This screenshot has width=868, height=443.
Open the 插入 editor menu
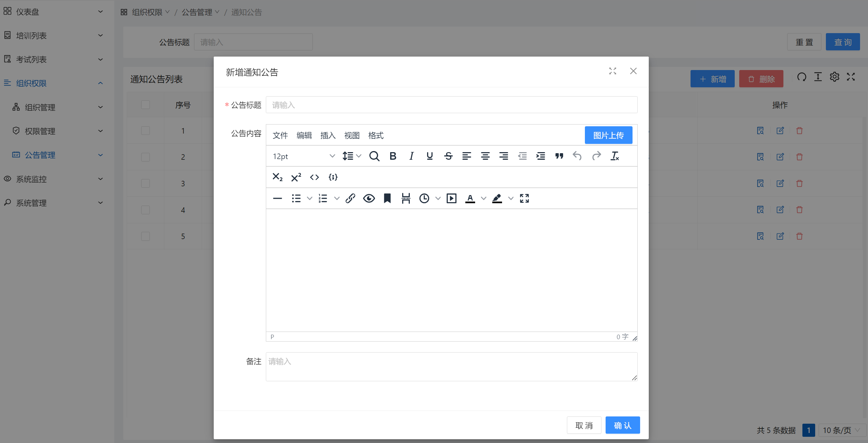point(328,136)
